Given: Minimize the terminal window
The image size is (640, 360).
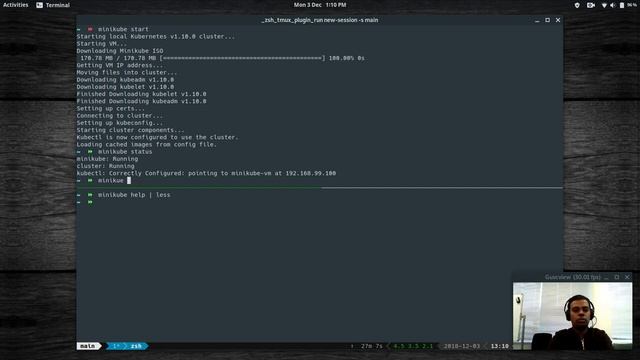Looking at the screenshot, I should 537,20.
